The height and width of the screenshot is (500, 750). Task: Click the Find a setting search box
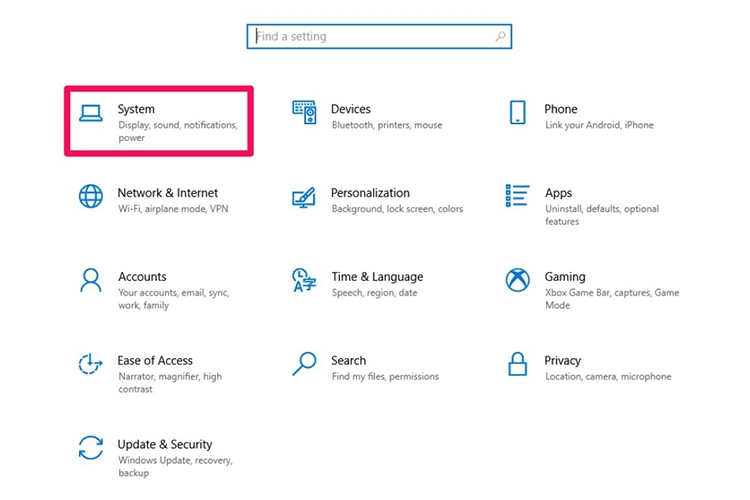(x=370, y=37)
